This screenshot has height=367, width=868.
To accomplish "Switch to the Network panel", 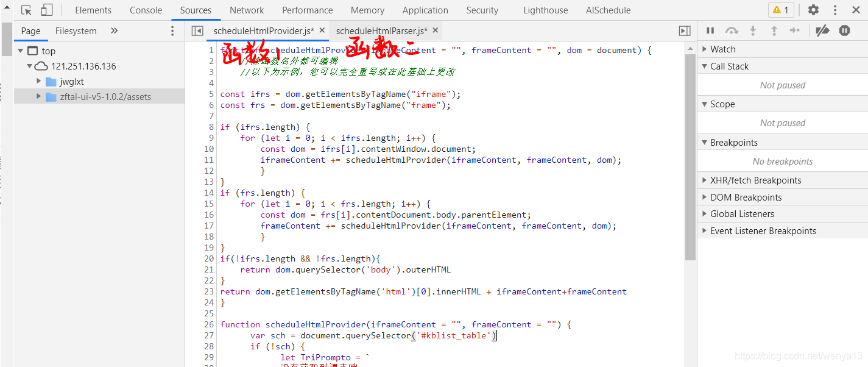I will click(247, 10).
